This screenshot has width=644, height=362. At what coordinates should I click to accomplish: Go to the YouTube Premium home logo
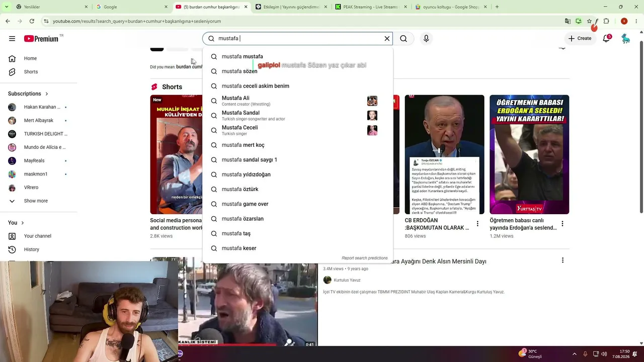click(41, 39)
